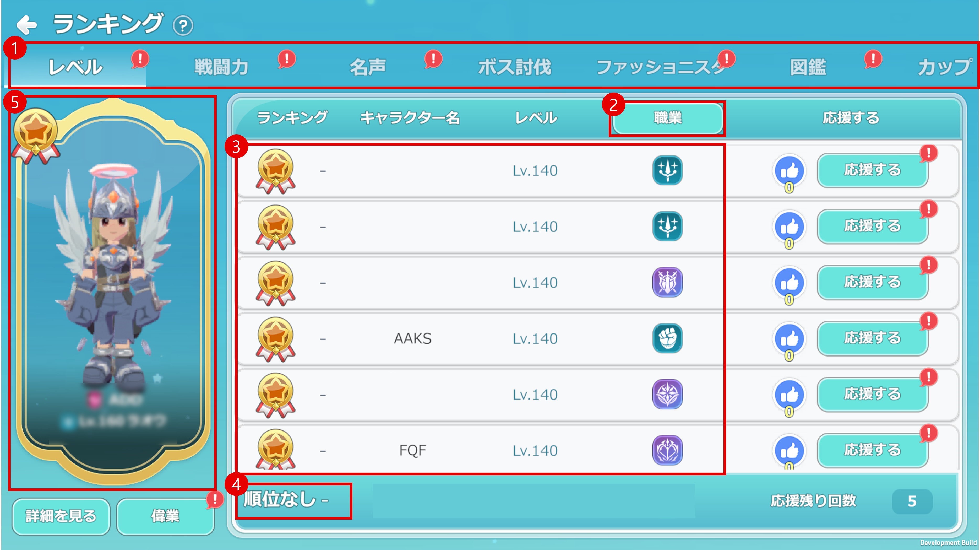Switch to the 名声 tab
The height and width of the screenshot is (550, 980).
pyautogui.click(x=367, y=67)
